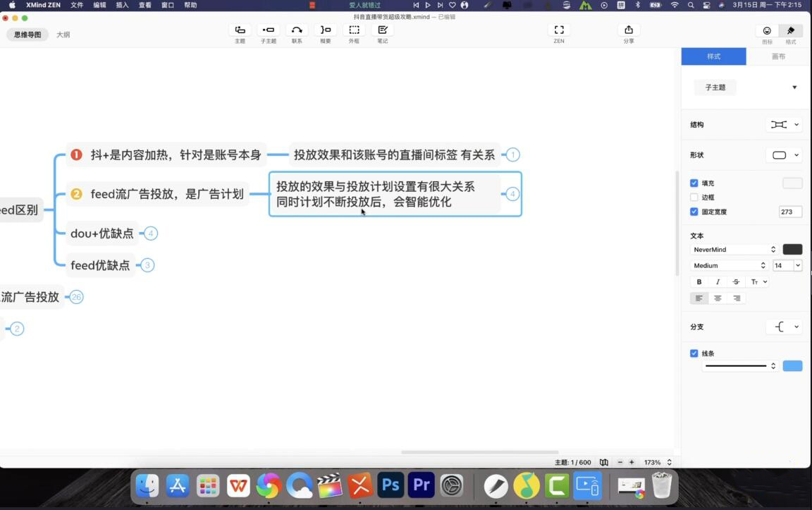Click the 主题 (Topic) toolbar icon

240,30
